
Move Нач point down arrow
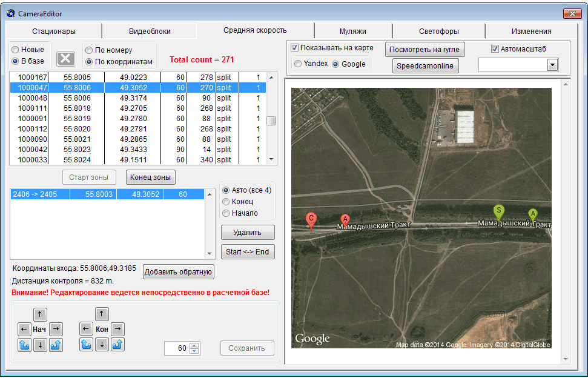pos(40,345)
